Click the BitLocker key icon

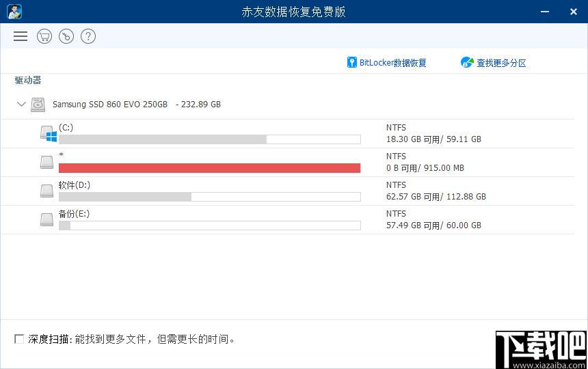pos(351,62)
